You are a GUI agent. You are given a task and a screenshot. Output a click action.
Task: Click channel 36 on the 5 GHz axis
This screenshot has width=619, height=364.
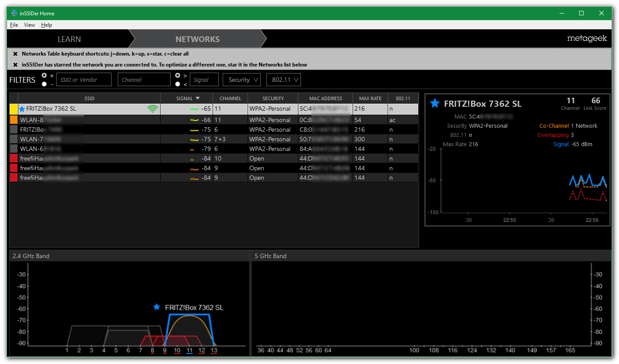point(261,350)
